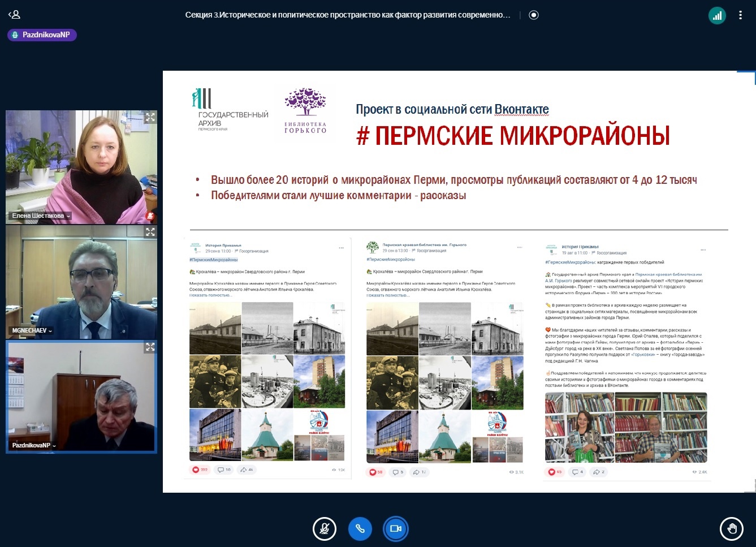
Task: Select MGNECHAEV webcam video
Action: 81,282
